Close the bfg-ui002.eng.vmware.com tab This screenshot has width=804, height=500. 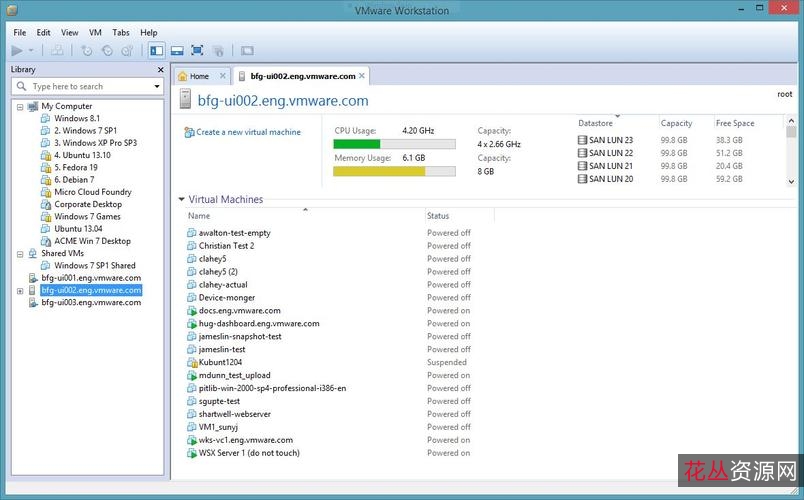361,75
